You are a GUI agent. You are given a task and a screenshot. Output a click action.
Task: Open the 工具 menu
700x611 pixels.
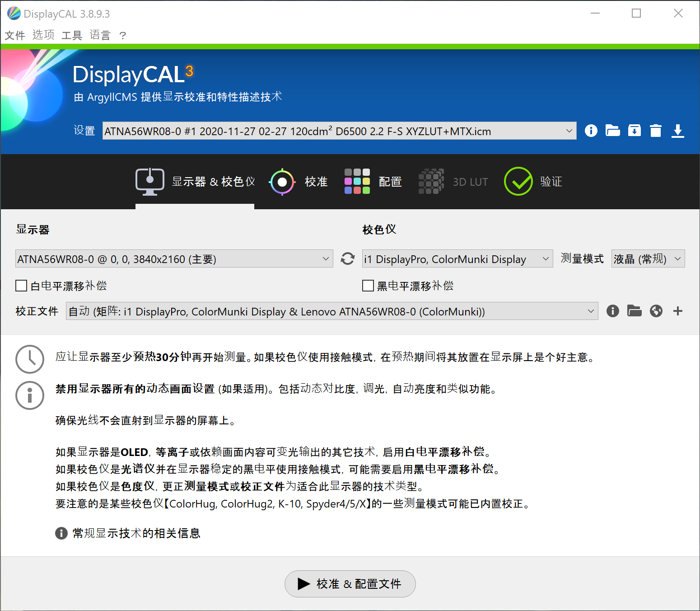[x=71, y=35]
